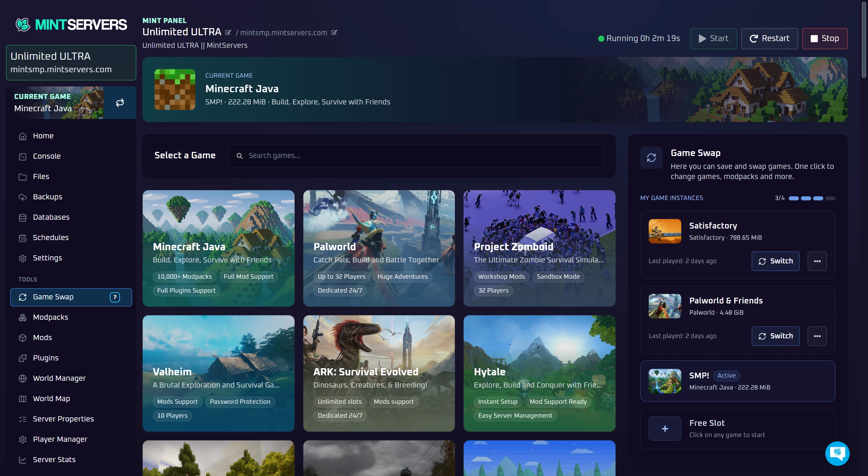Click the Minecraft grass block icon in banner
This screenshot has width=868, height=476.
click(175, 90)
